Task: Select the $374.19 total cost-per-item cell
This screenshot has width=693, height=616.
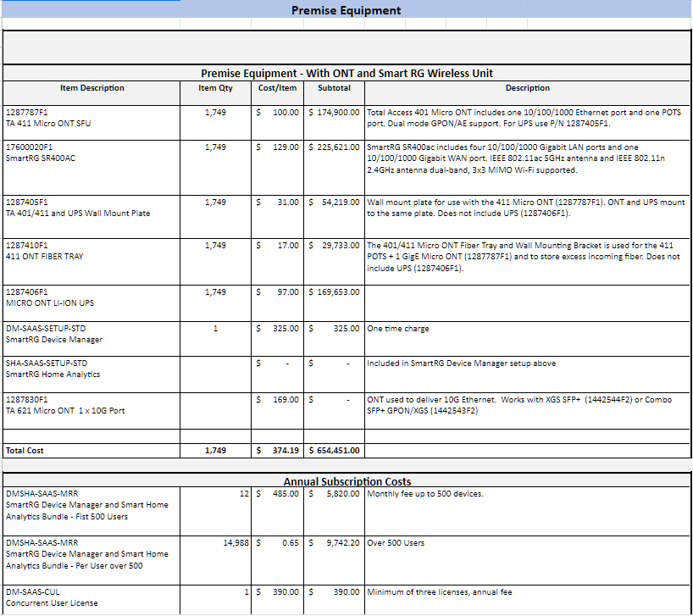Action: [x=277, y=450]
